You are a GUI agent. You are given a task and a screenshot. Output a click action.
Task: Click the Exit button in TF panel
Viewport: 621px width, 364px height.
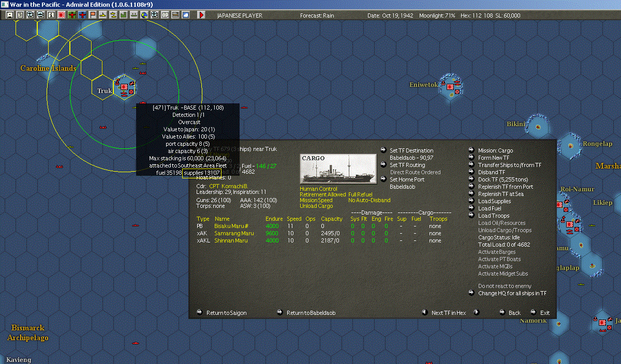point(545,313)
